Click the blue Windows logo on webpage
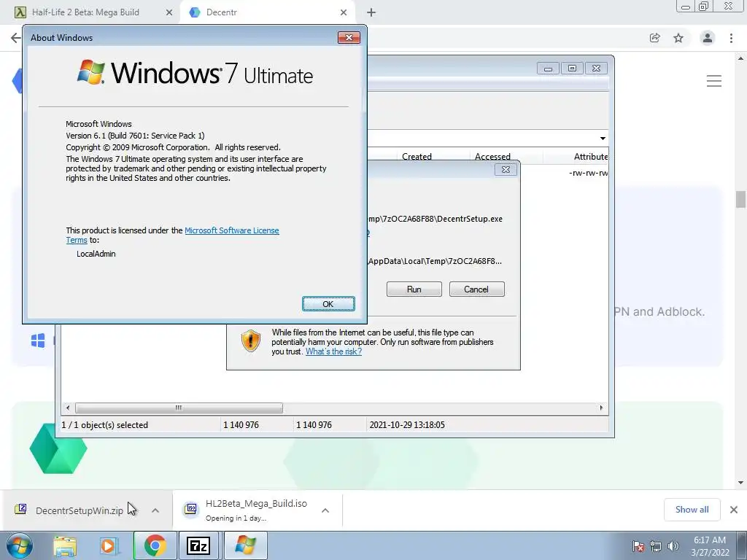 point(38,341)
